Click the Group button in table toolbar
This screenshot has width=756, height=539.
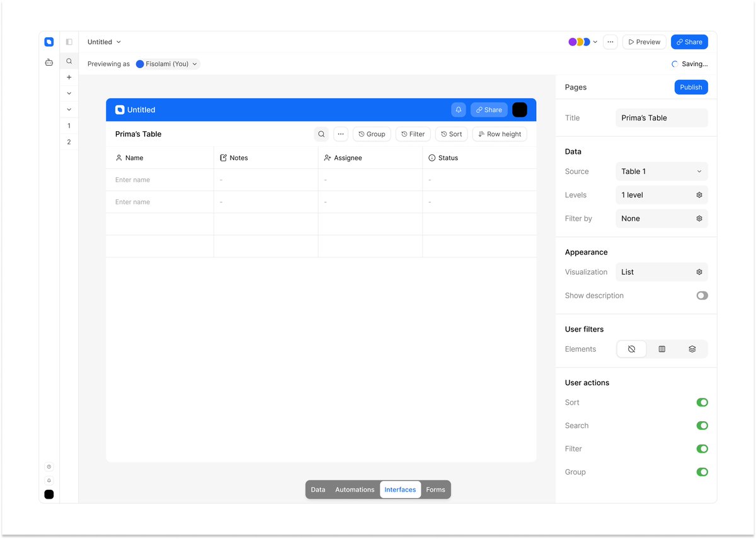click(372, 134)
